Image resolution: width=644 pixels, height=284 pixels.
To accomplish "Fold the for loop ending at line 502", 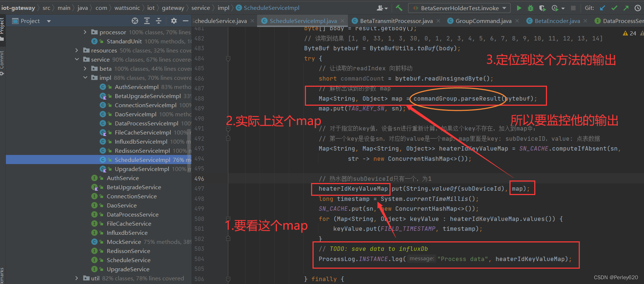I will tap(228, 239).
